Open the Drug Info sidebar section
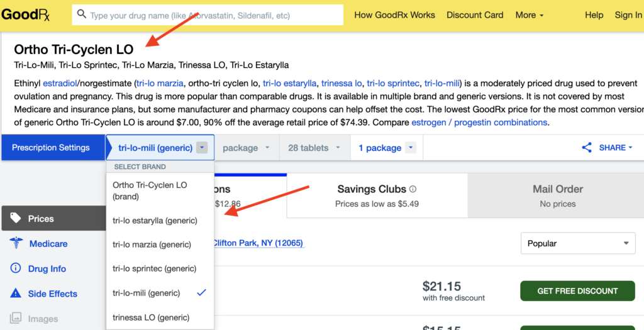This screenshot has width=644, height=330. pos(47,269)
